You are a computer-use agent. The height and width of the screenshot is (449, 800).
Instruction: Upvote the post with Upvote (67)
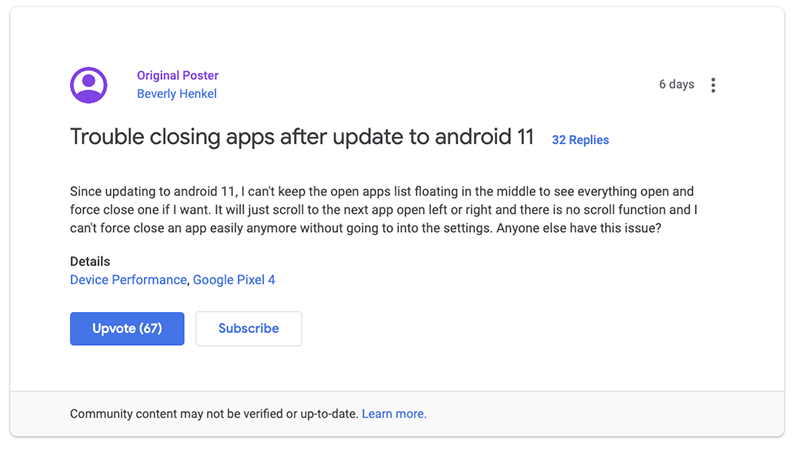coord(127,329)
